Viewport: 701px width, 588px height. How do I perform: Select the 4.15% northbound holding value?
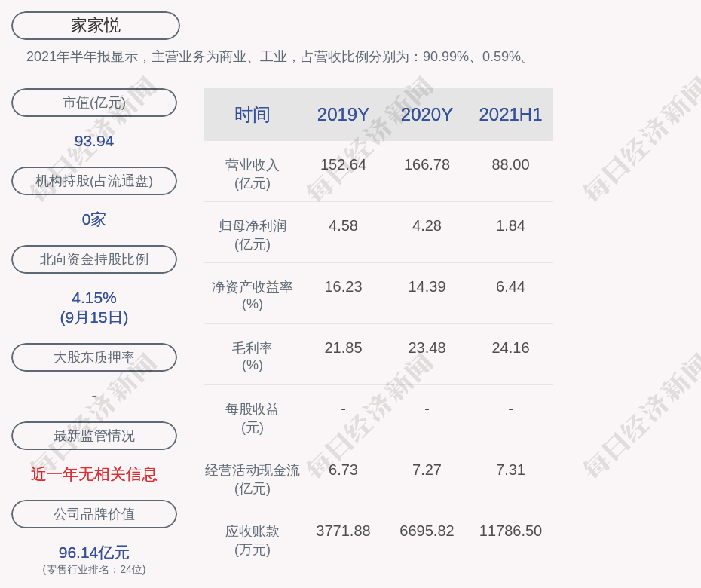click(94, 298)
